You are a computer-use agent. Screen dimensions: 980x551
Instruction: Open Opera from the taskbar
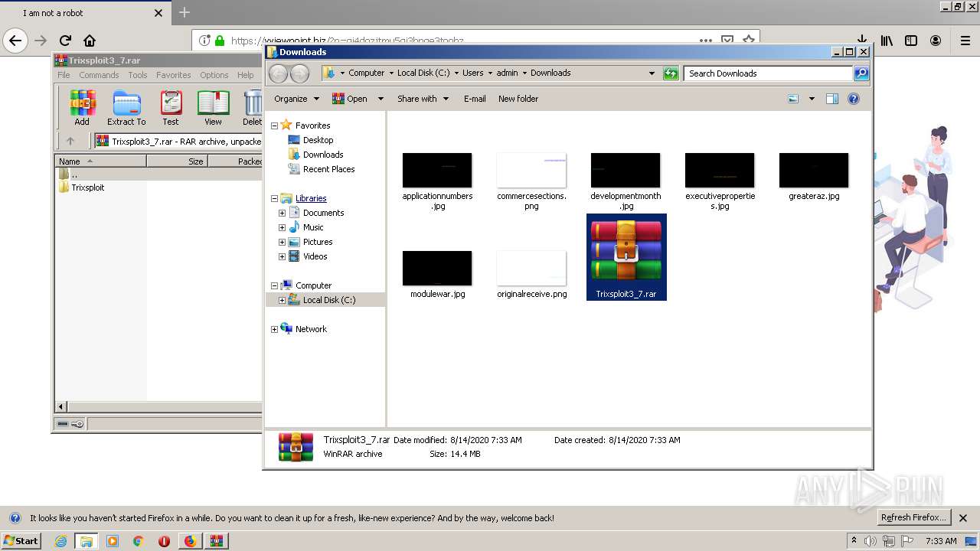click(x=164, y=541)
